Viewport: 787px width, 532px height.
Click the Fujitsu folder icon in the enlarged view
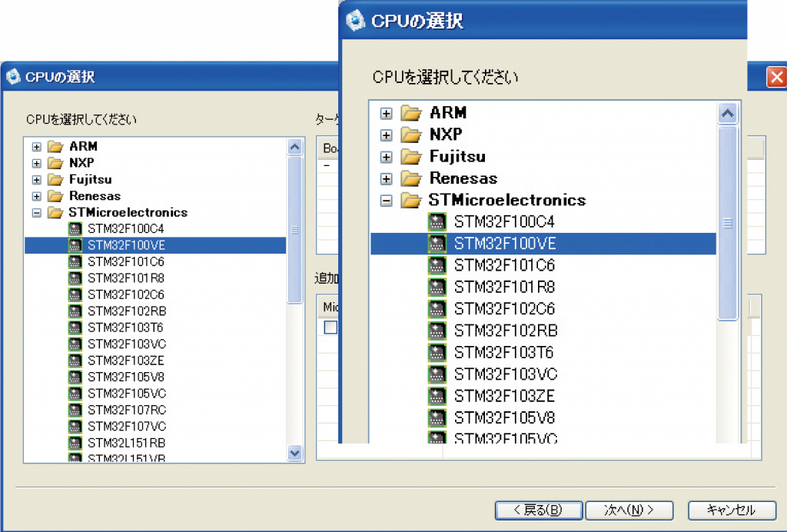[x=411, y=157]
